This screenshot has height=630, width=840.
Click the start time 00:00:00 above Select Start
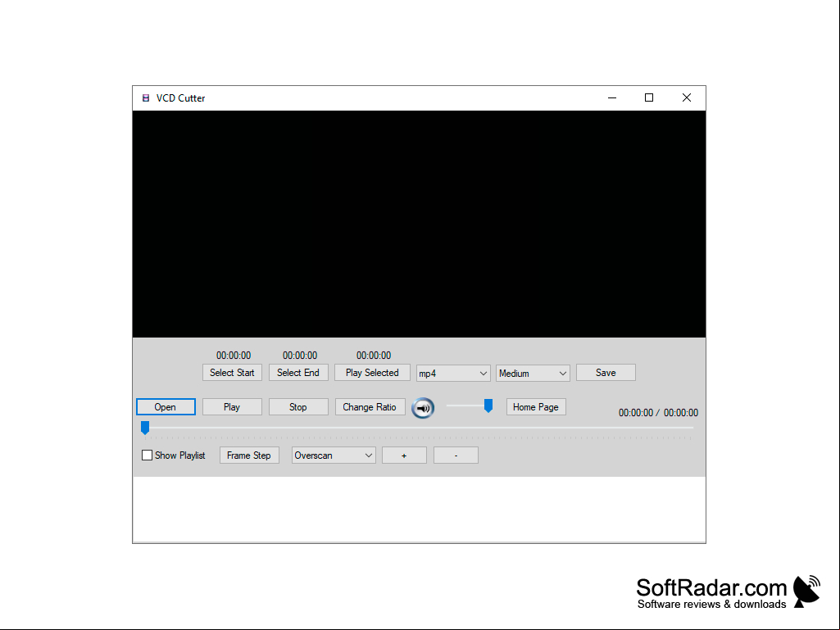coord(234,356)
